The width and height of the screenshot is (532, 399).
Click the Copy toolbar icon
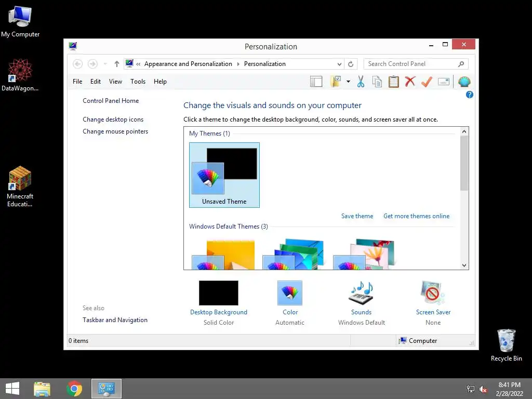click(x=377, y=82)
